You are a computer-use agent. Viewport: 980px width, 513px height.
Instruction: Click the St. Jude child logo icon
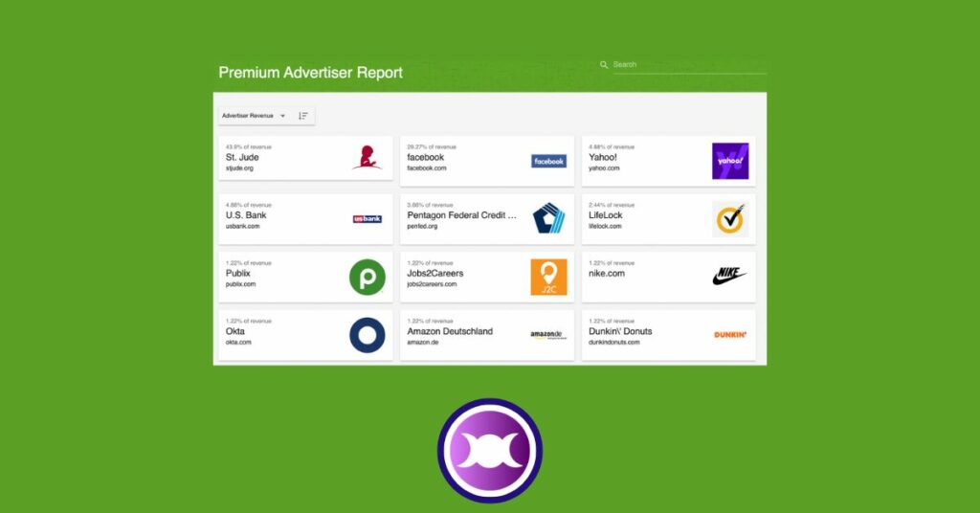367,158
